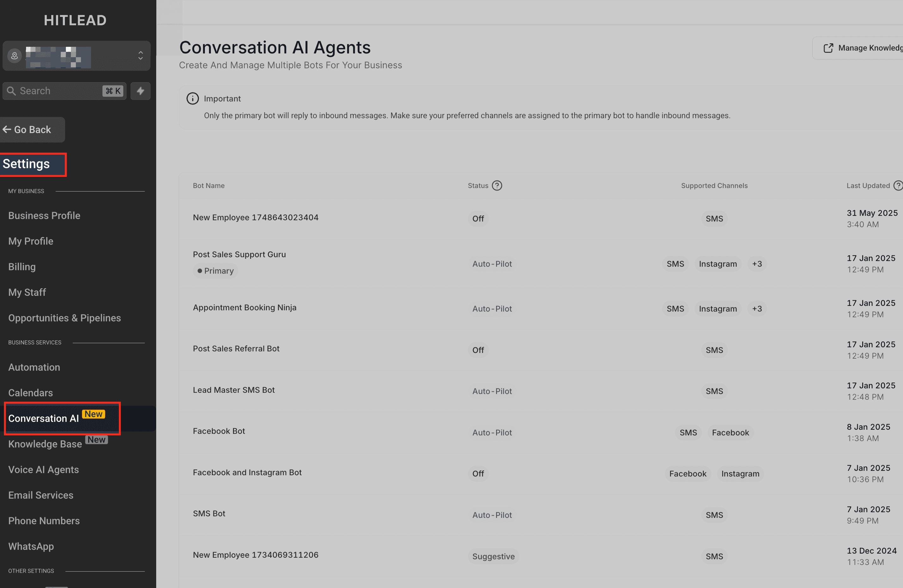Click the search magnifier icon in sidebar

click(11, 91)
